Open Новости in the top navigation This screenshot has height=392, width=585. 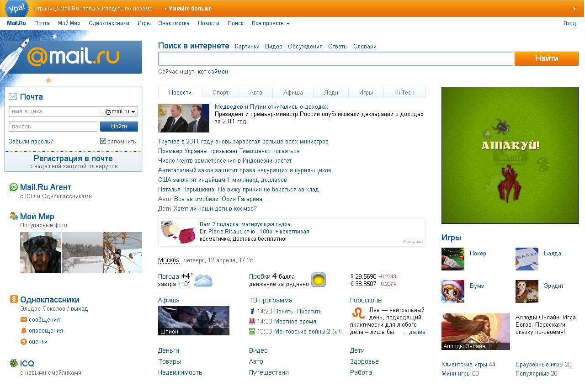click(x=208, y=23)
